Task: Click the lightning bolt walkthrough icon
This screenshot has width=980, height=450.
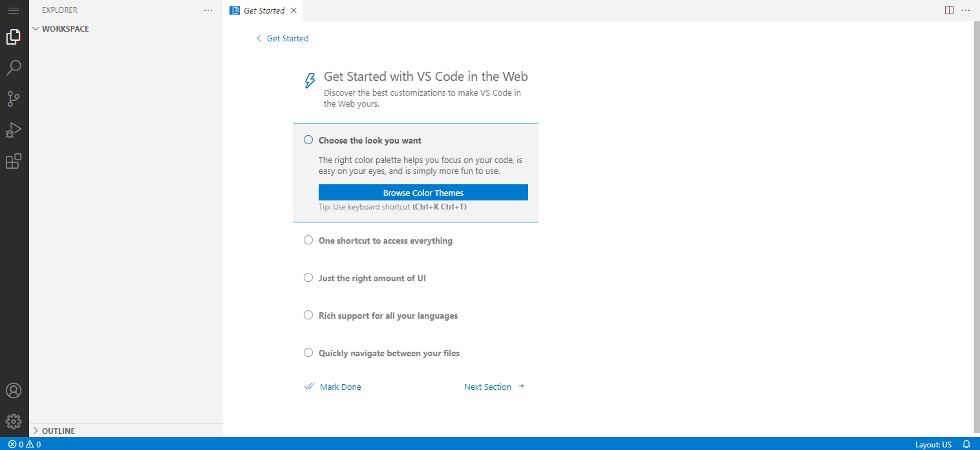Action: [310, 80]
